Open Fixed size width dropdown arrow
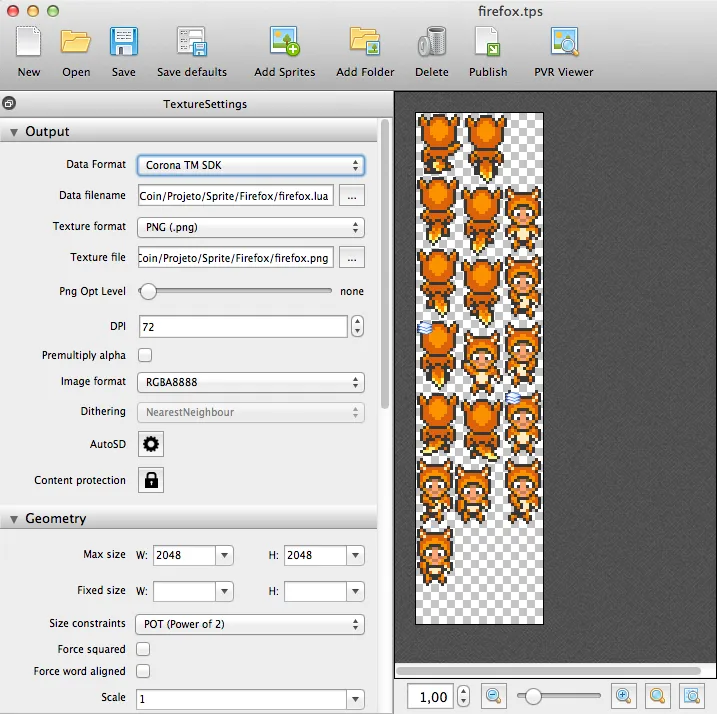This screenshot has width=717, height=714. 225,591
